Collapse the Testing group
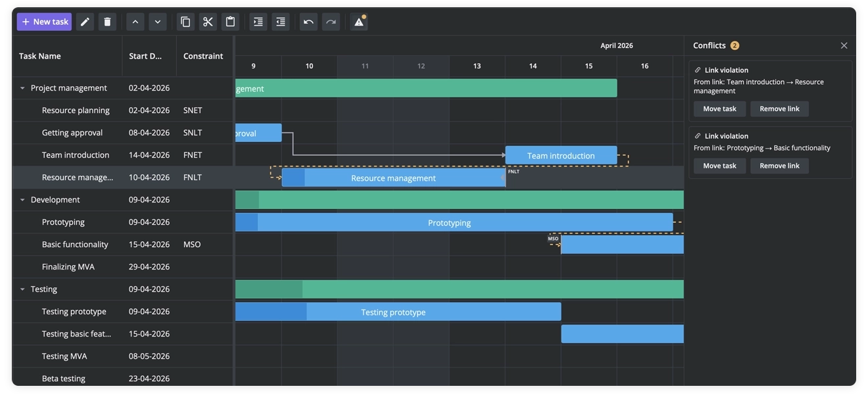The width and height of the screenshot is (868, 397). point(22,289)
